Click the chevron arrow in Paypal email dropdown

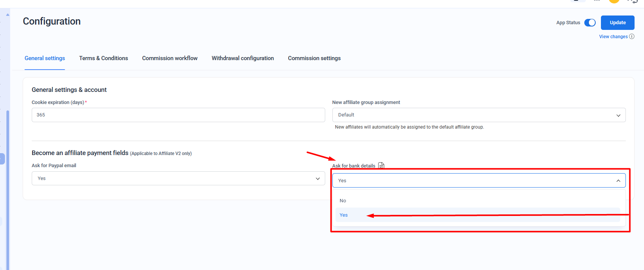318,178
